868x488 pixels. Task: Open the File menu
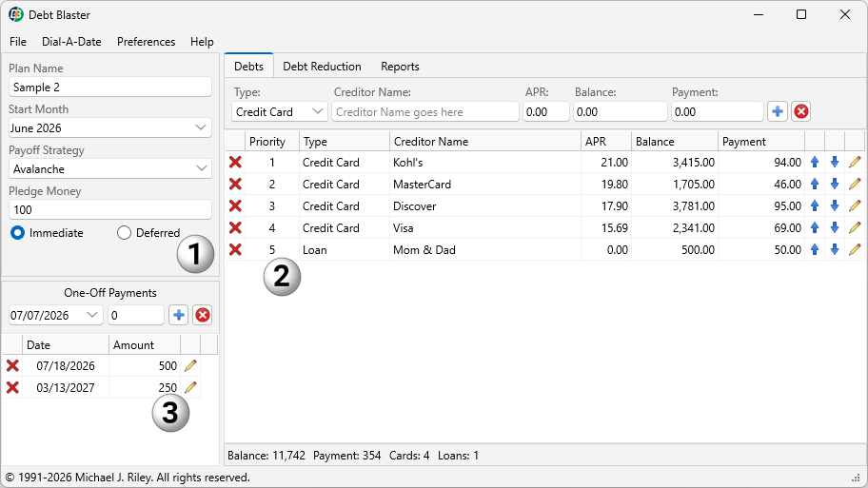[18, 42]
